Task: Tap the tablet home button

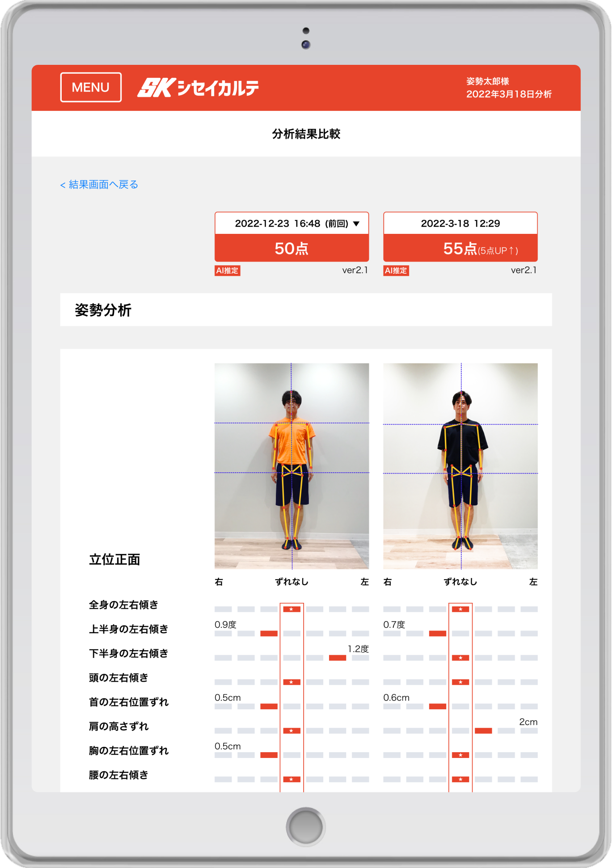Action: [x=306, y=827]
